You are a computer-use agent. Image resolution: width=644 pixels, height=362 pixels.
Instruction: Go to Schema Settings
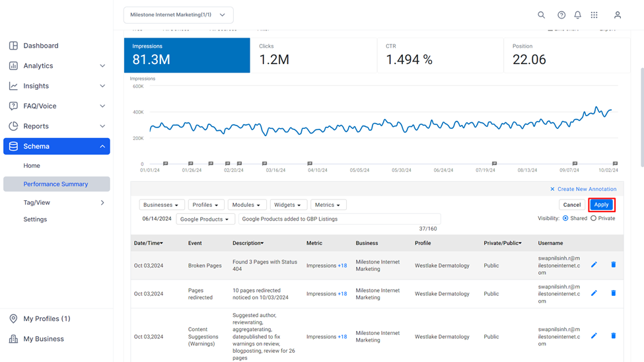pos(35,219)
